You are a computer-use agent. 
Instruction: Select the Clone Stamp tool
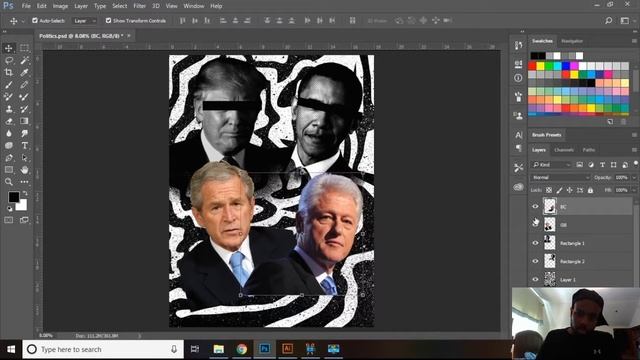point(9,109)
